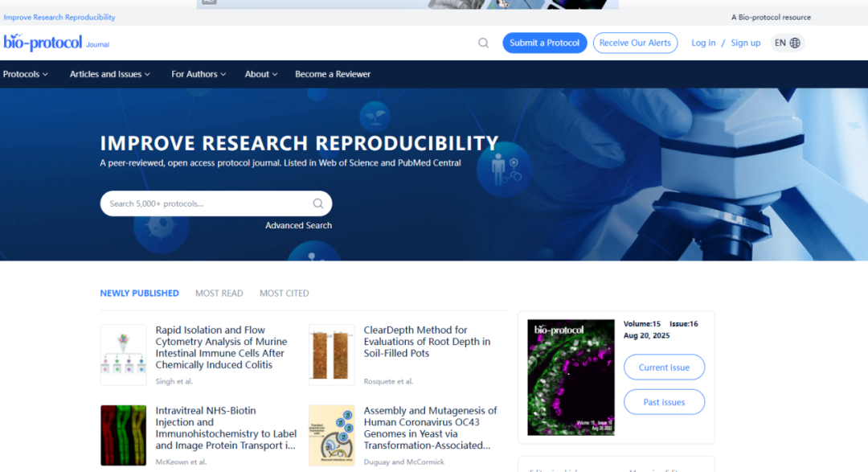
Task: Open the ClearDepth root depth thumbnail
Action: coord(331,354)
